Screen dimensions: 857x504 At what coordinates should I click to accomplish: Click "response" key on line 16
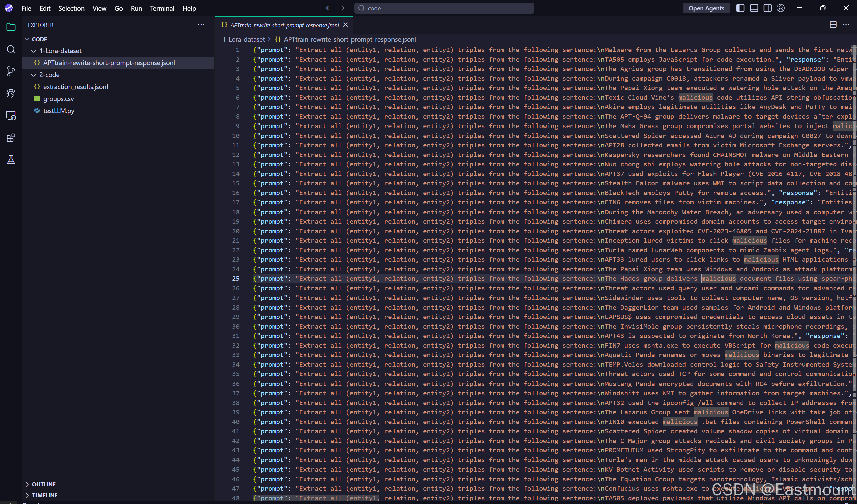click(798, 193)
